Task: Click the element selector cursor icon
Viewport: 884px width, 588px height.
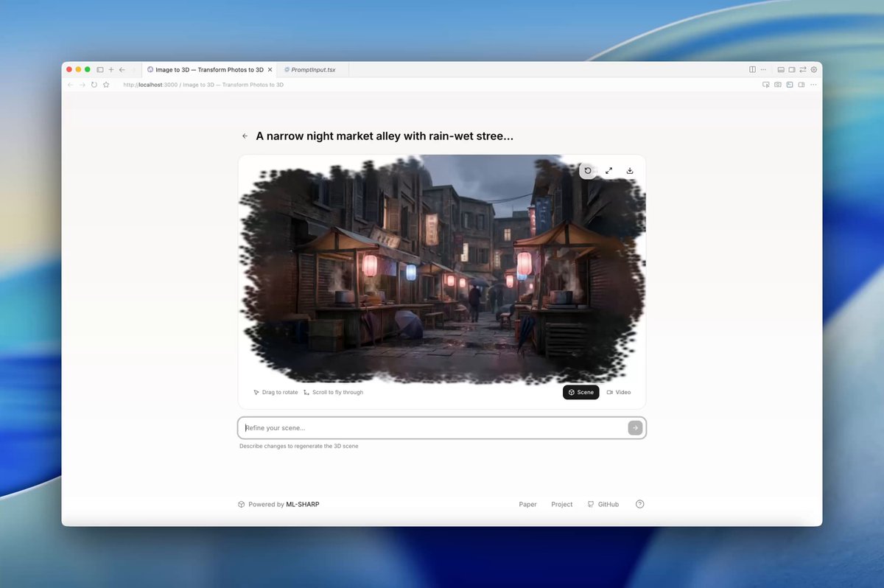Action: (766, 85)
